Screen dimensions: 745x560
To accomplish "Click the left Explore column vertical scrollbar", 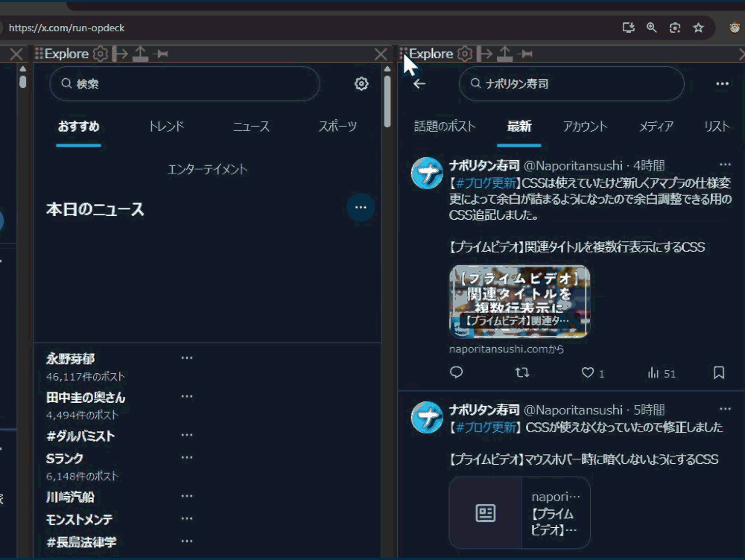I will (387, 101).
